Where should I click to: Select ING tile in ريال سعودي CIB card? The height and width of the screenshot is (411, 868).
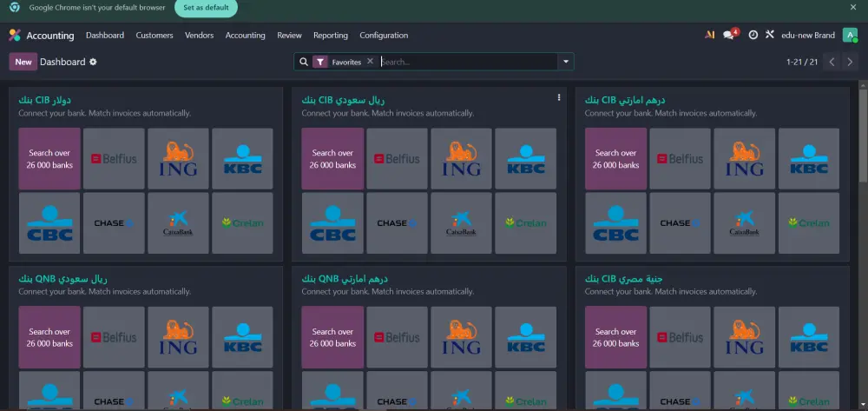pyautogui.click(x=462, y=159)
